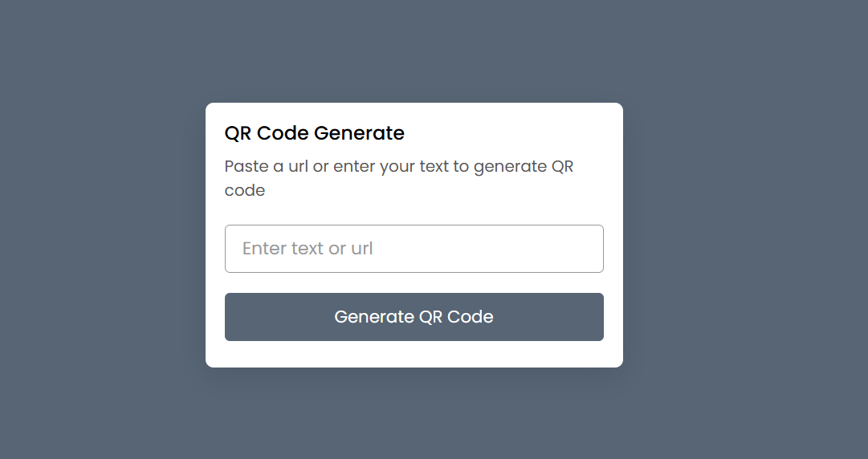
Task: Click the "Generate QR Code" button label text
Action: coord(414,317)
